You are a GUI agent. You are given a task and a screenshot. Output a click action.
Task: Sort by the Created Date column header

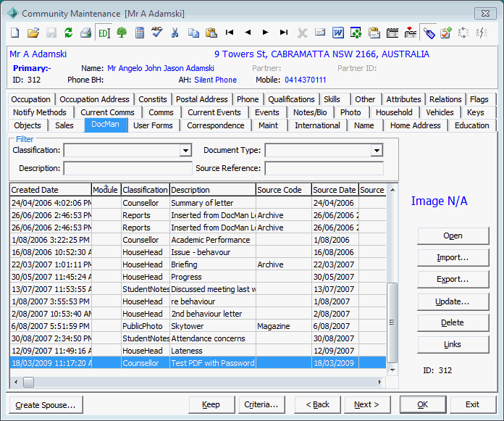coord(51,190)
